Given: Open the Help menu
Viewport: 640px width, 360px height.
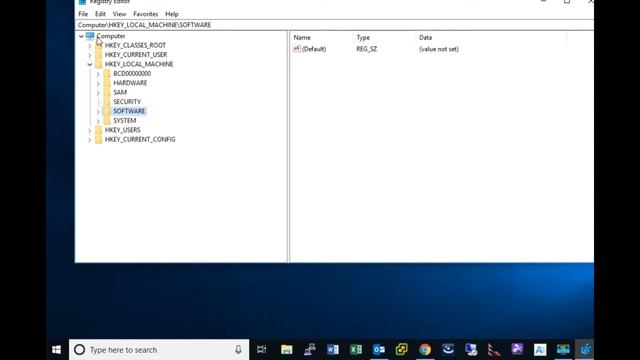Looking at the screenshot, I should click(x=172, y=14).
